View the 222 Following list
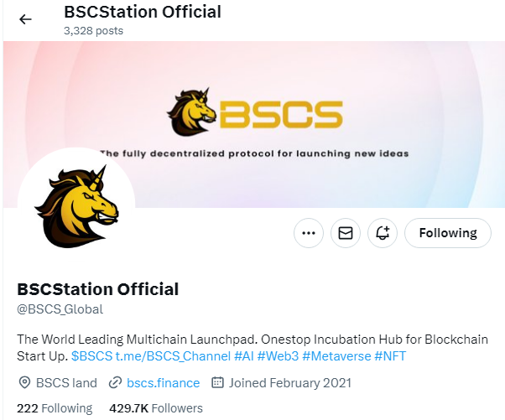The image size is (505, 420). point(55,408)
